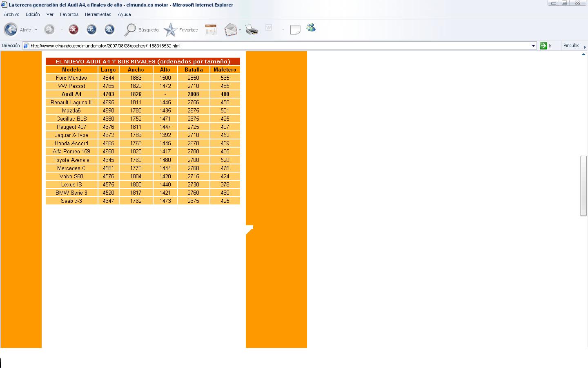Click the table title 'EL NUEVO AUDI A4 Y SUS RIVALES'
Image resolution: width=588 pixels, height=368 pixels.
[143, 61]
